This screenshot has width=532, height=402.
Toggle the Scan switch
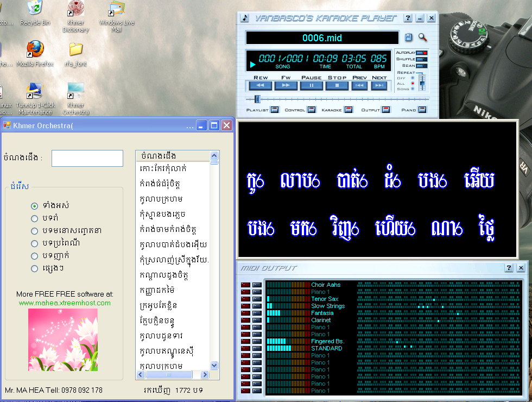coord(422,66)
